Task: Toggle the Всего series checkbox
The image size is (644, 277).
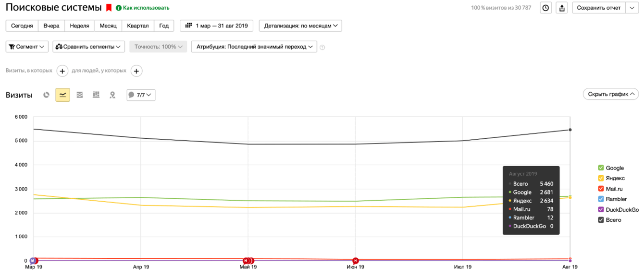Action: 601,220
